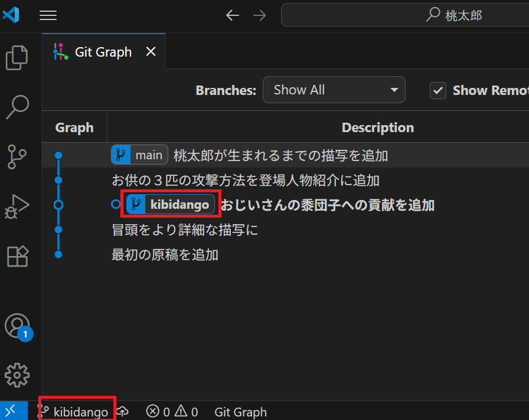Open the Manage gear settings menu
Image resolution: width=529 pixels, height=420 pixels.
pos(17,375)
